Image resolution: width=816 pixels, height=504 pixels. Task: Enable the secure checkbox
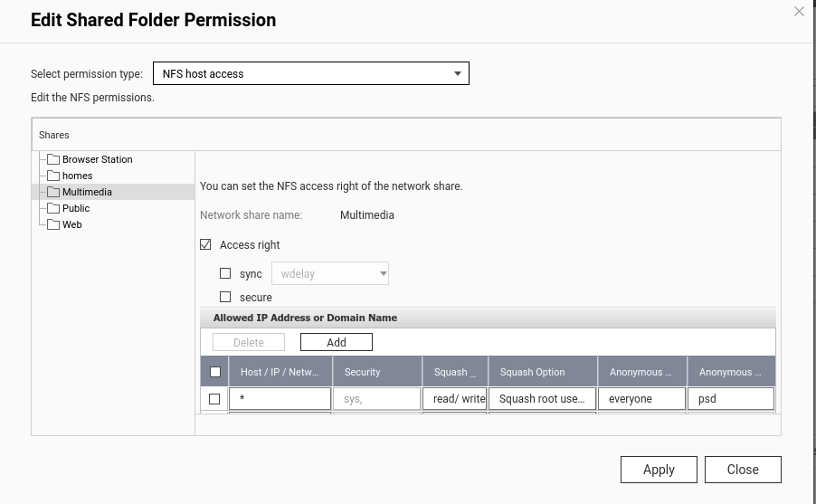pos(225,297)
